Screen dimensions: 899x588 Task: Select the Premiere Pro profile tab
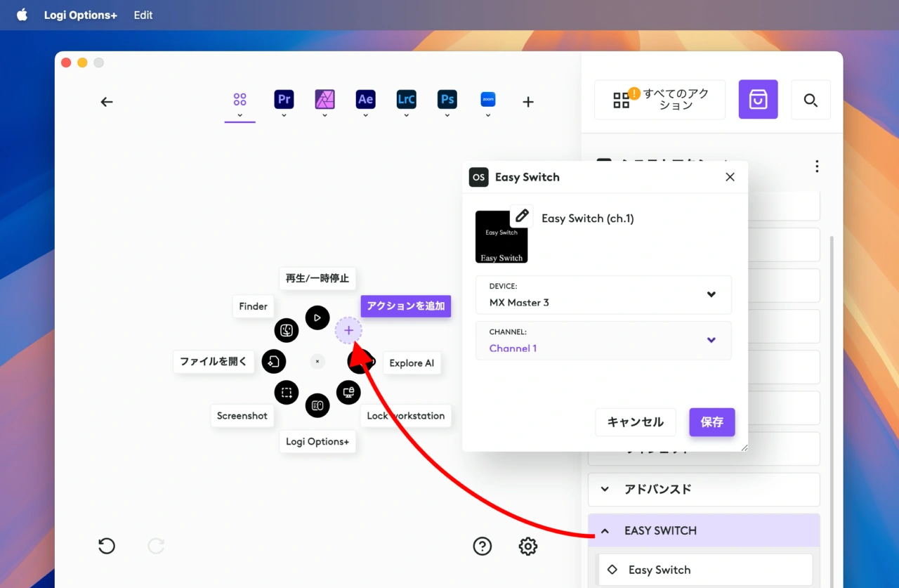[x=284, y=100]
